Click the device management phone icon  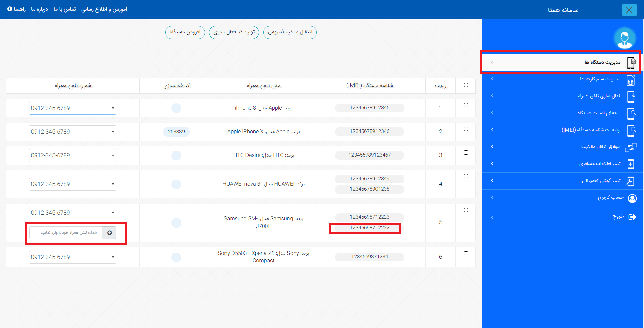pyautogui.click(x=631, y=63)
